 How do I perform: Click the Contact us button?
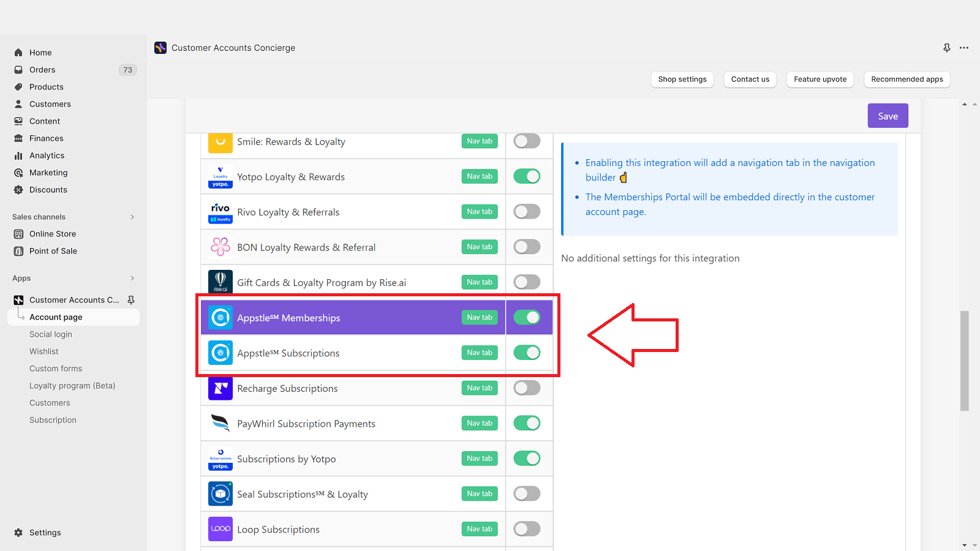tap(750, 80)
